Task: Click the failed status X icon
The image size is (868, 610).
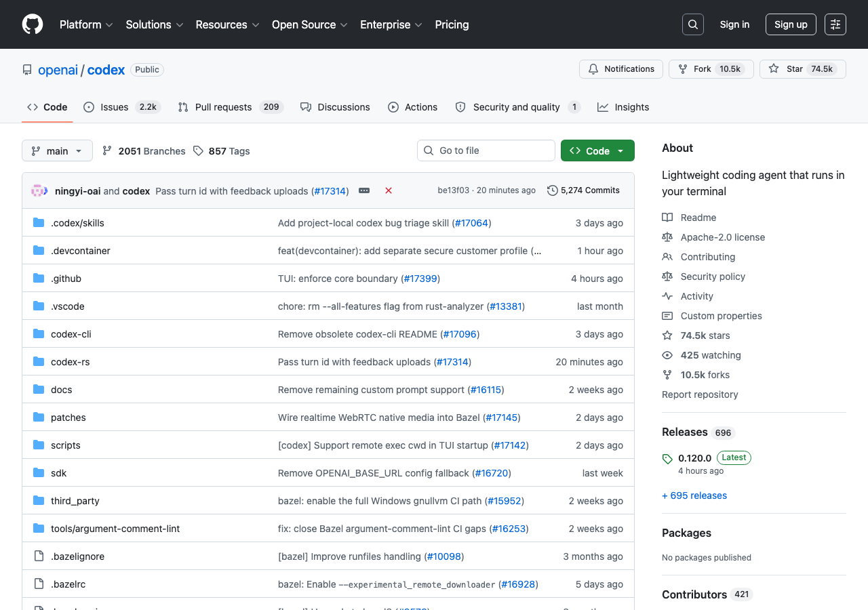Action: (389, 190)
